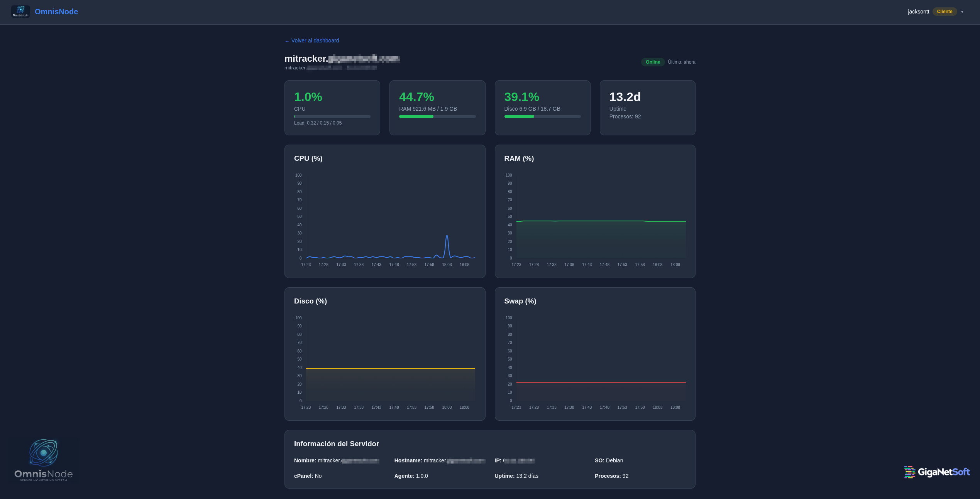The image size is (980, 499).
Task: Click Información del Servidor heading
Action: (337, 444)
